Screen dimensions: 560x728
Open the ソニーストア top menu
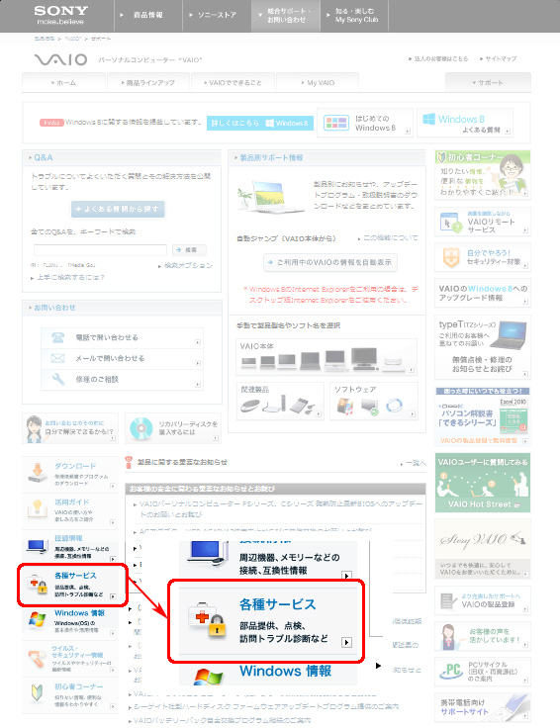click(217, 15)
